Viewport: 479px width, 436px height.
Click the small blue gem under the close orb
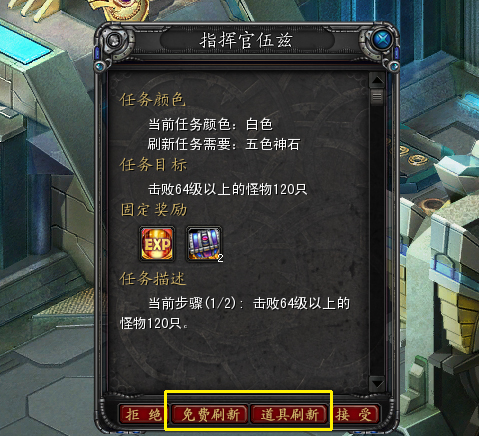(x=394, y=66)
